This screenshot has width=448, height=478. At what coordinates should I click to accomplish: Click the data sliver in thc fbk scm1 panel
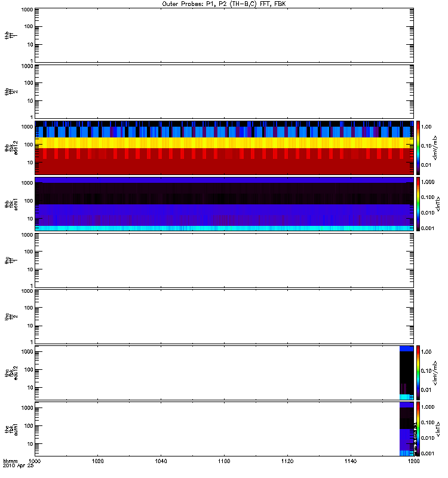tap(407, 429)
